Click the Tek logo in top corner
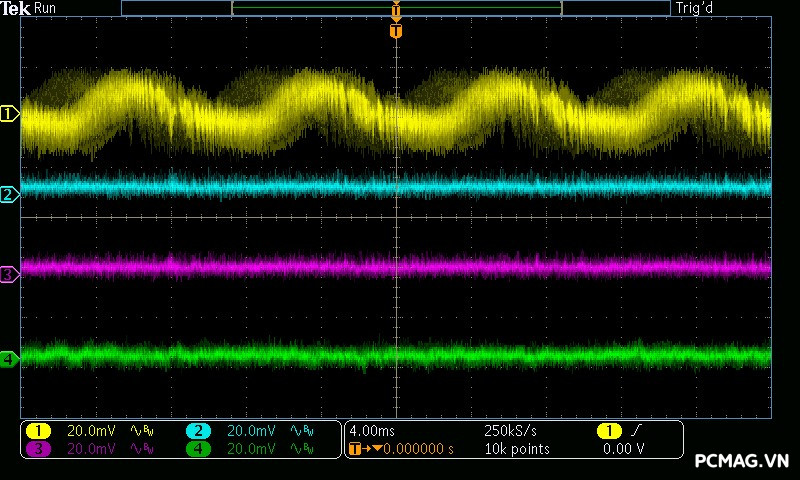This screenshot has height=480, width=800. pyautogui.click(x=17, y=8)
